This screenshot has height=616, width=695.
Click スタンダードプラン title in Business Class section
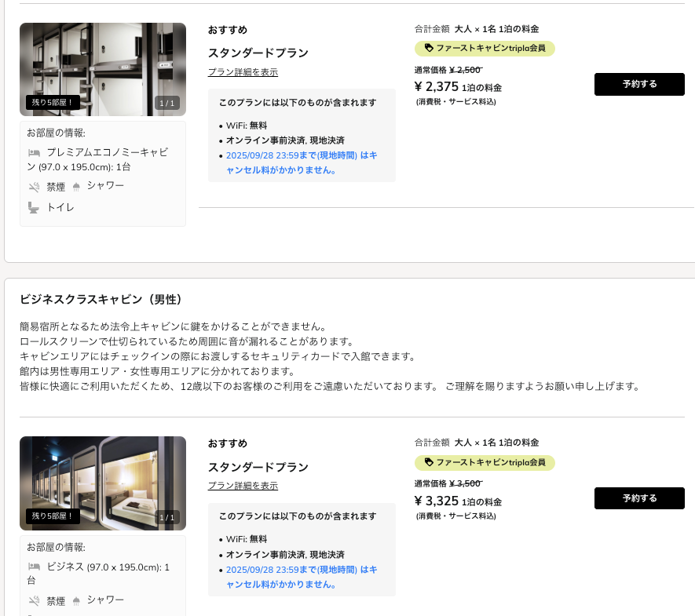tap(258, 467)
